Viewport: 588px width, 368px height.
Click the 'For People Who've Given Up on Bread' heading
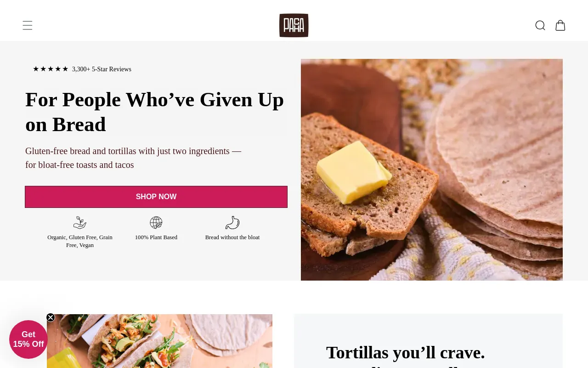[x=155, y=112]
